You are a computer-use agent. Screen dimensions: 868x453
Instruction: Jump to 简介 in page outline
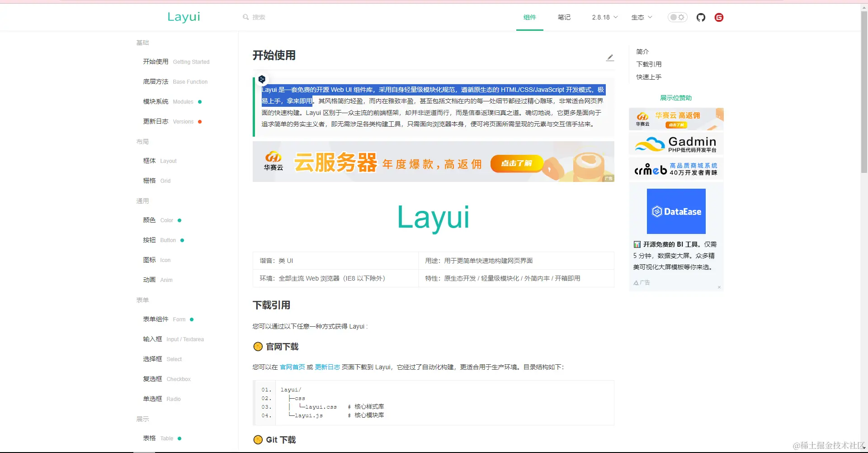point(642,52)
